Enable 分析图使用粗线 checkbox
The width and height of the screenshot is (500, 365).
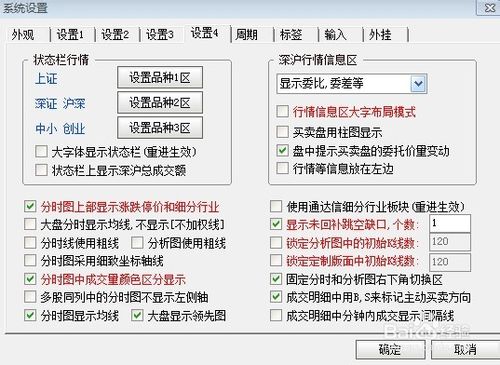(x=137, y=243)
